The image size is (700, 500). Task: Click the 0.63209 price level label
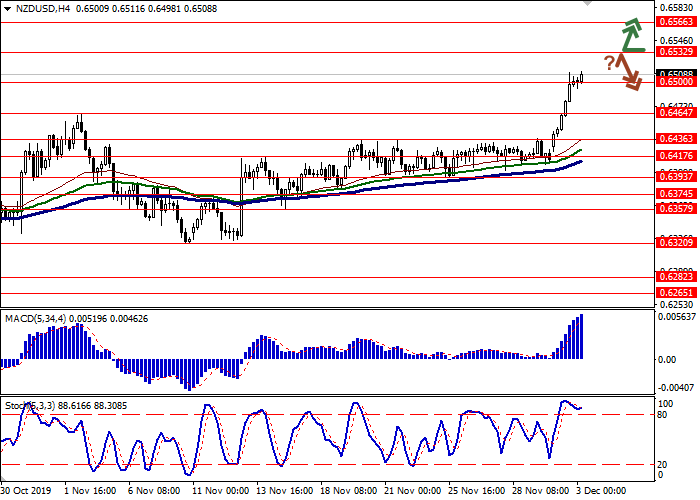click(x=676, y=242)
